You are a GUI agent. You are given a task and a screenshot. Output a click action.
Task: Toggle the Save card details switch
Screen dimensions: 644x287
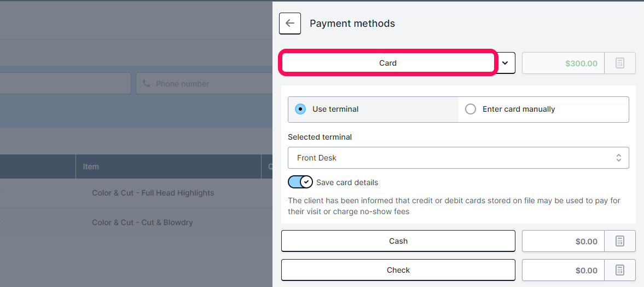(300, 182)
